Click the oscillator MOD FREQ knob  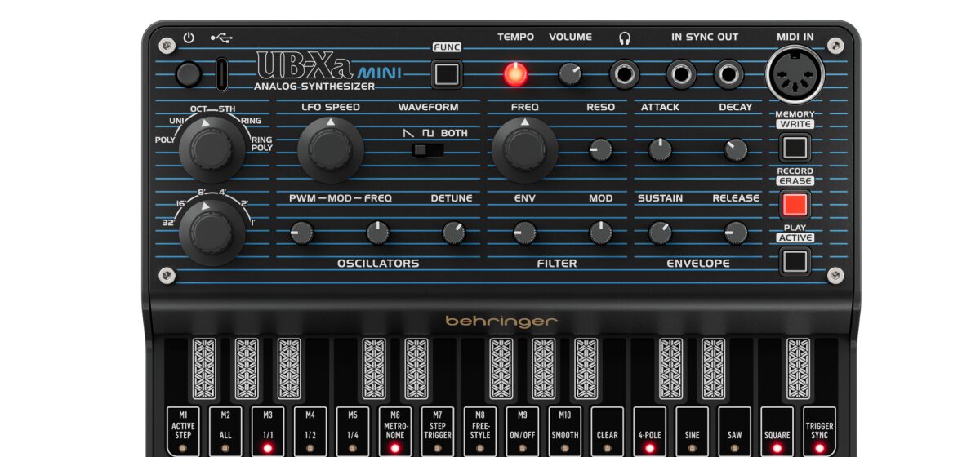tap(377, 233)
